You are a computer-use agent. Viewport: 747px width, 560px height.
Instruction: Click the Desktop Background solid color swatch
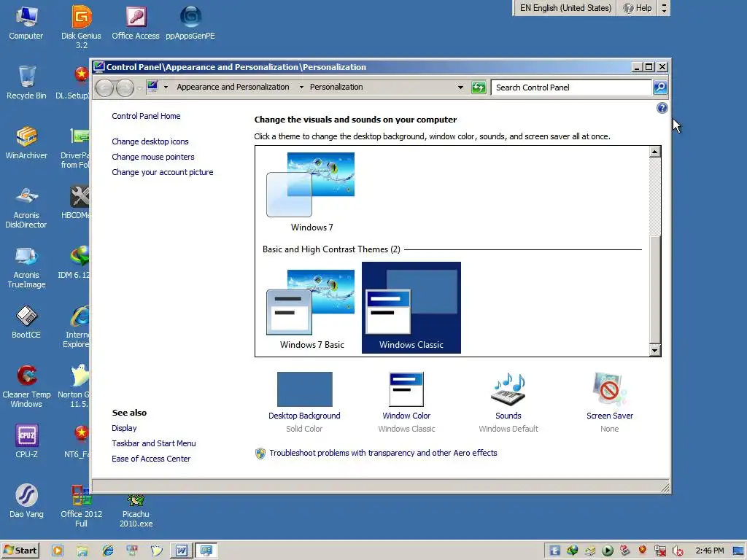(x=304, y=389)
